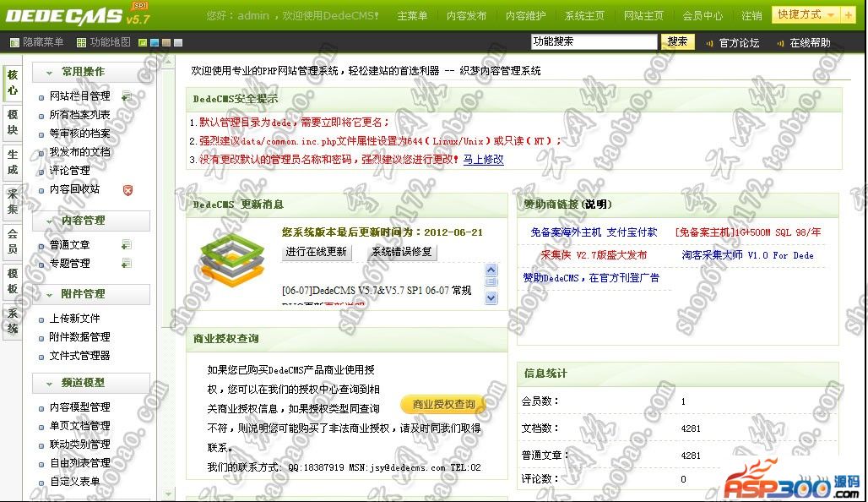
Task: Open 淘客采集大师 V1.0 For Dede link
Action: point(747,255)
